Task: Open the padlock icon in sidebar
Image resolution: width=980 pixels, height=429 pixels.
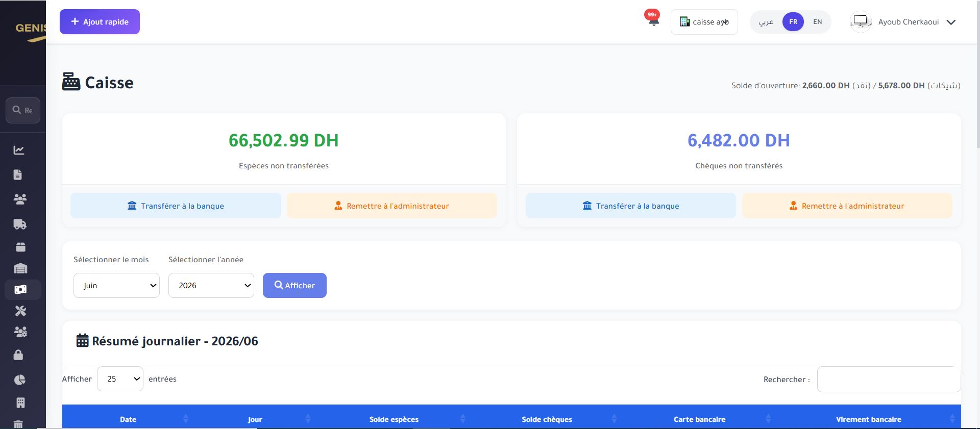Action: 18,355
